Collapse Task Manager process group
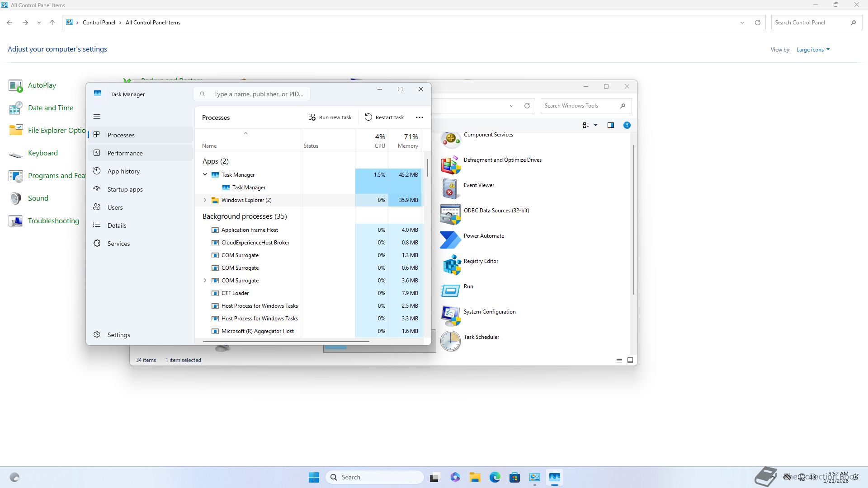Image resolution: width=868 pixels, height=488 pixels. point(205,175)
